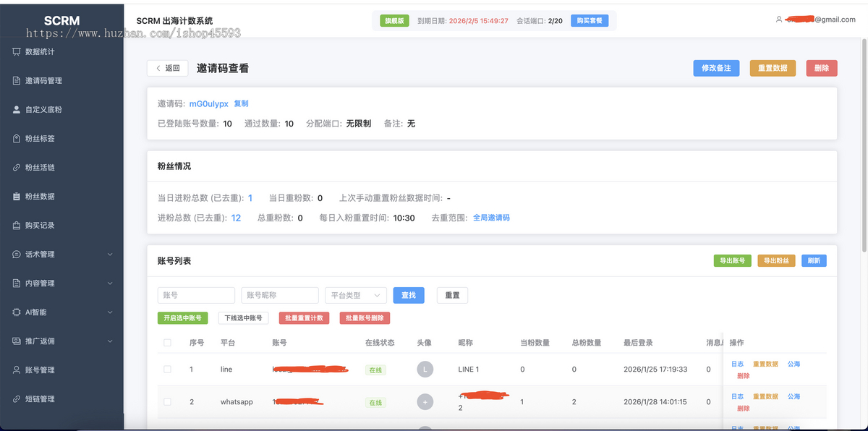This screenshot has height=431, width=868.
Task: Click 重置数据 link in the line row
Action: coord(765,364)
